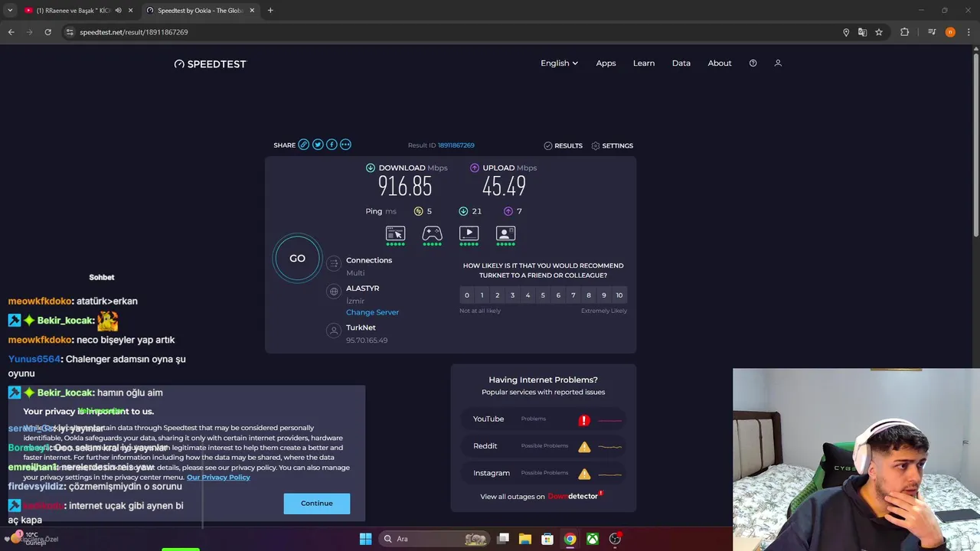Select the web browsing rating icon
Image resolution: width=980 pixels, height=551 pixels.
click(395, 235)
